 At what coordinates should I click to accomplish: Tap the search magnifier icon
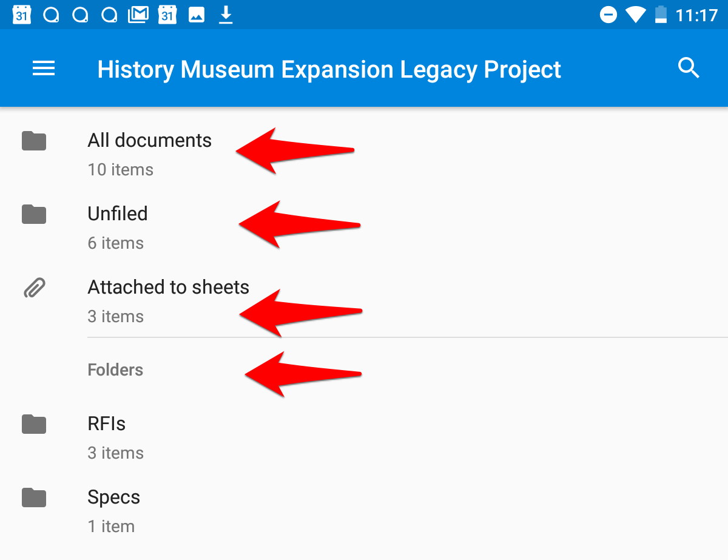click(x=689, y=68)
